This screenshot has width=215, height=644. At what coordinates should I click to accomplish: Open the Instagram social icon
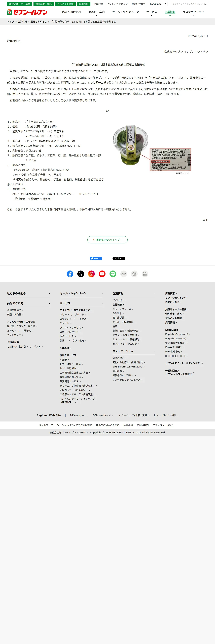tap(91, 274)
